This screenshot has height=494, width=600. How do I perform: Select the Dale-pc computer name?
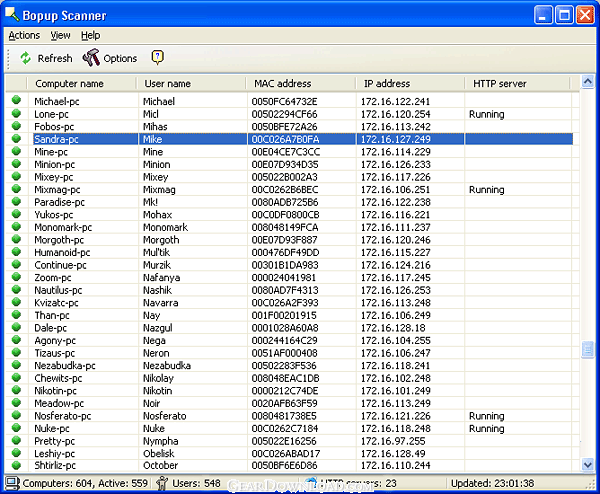click(x=51, y=328)
